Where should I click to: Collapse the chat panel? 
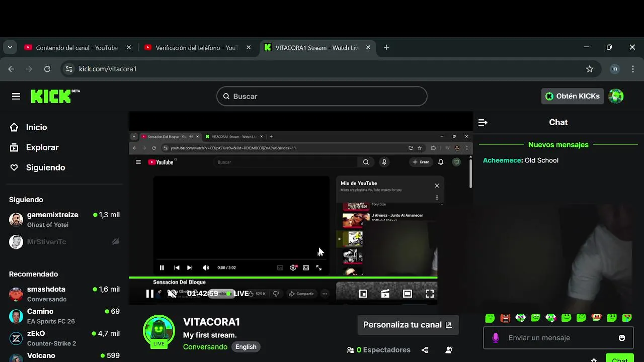(x=482, y=122)
